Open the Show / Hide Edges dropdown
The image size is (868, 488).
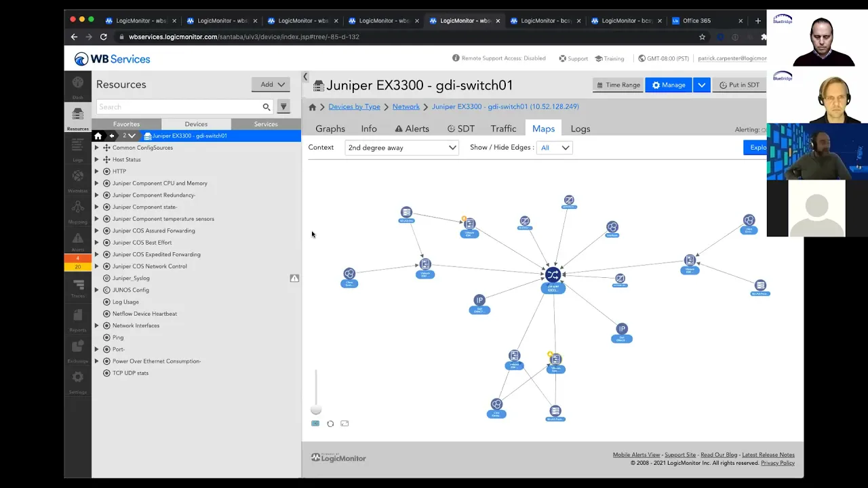pos(555,148)
